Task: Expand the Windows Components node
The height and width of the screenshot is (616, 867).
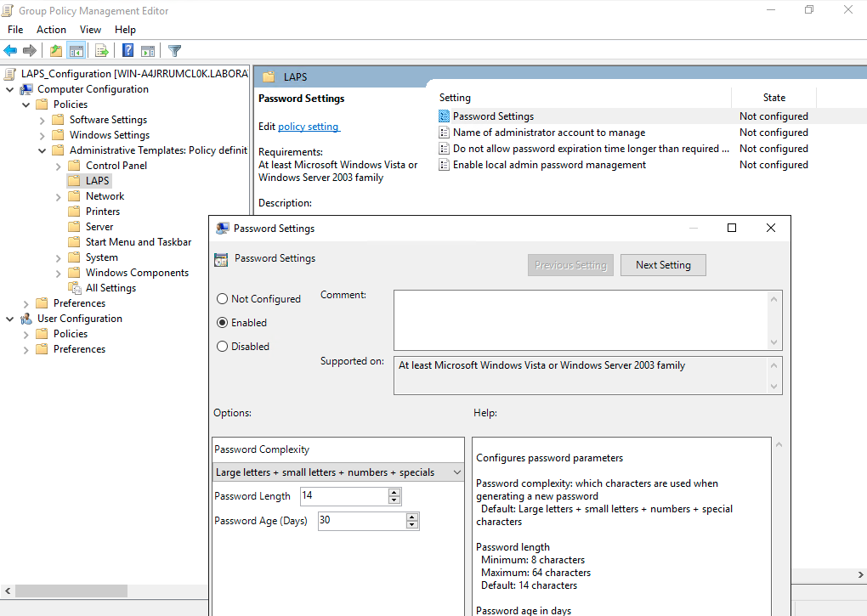Action: pyautogui.click(x=58, y=273)
